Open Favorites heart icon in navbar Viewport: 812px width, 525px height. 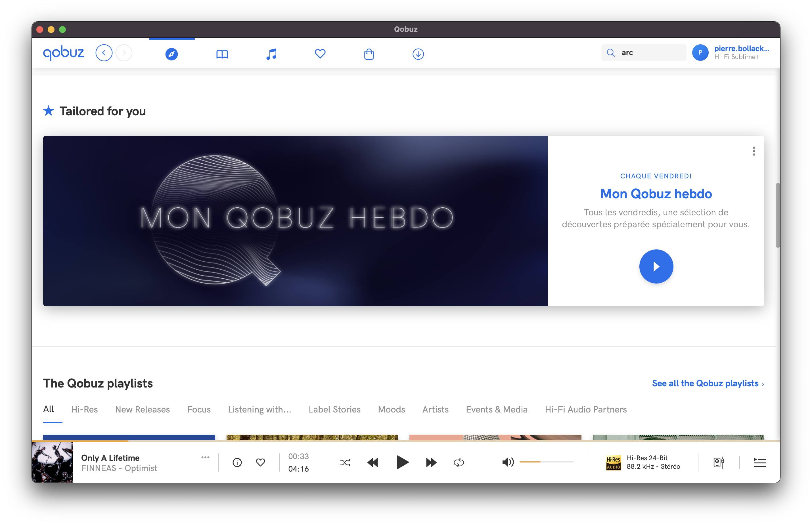pos(320,54)
